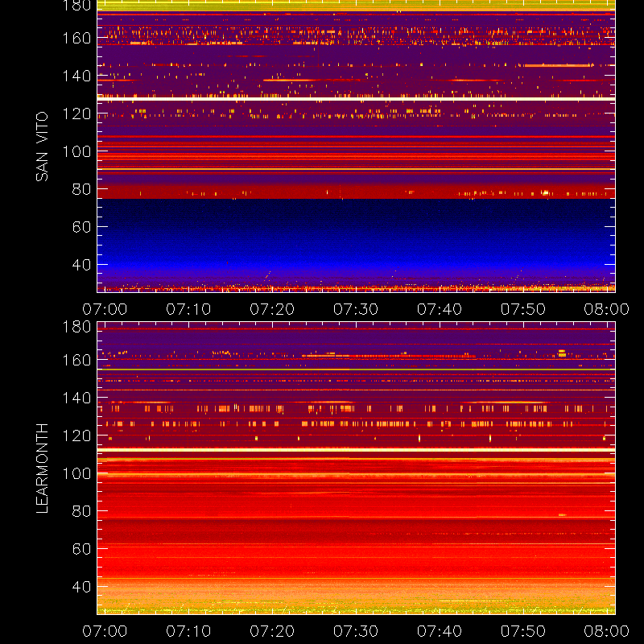Select 60 frequency label on San Vito plot

82,227
